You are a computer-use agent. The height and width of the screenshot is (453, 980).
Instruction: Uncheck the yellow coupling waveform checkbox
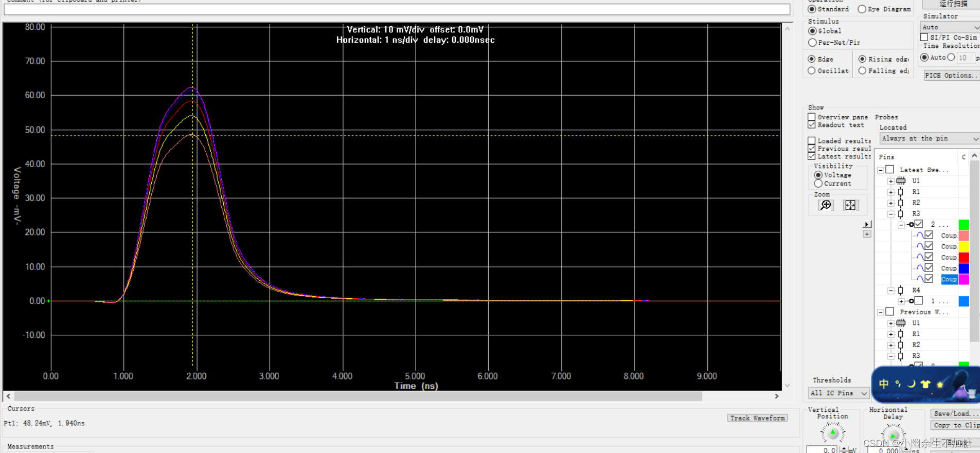pos(929,246)
